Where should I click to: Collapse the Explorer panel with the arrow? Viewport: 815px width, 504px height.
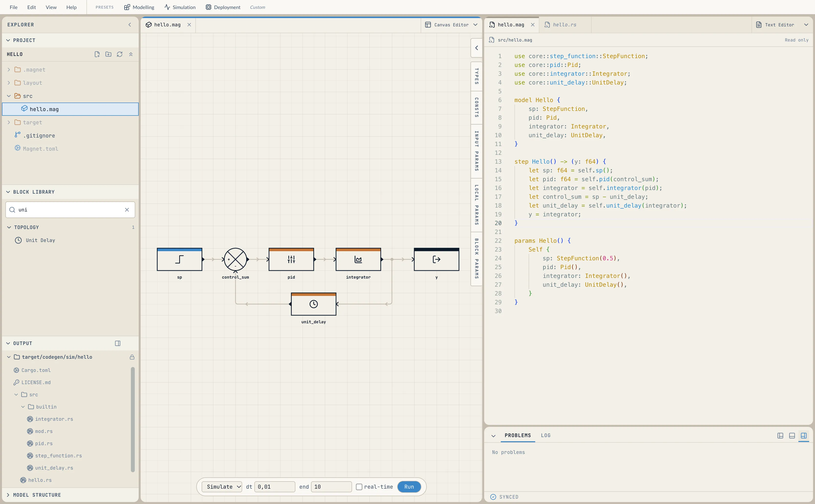pyautogui.click(x=130, y=25)
